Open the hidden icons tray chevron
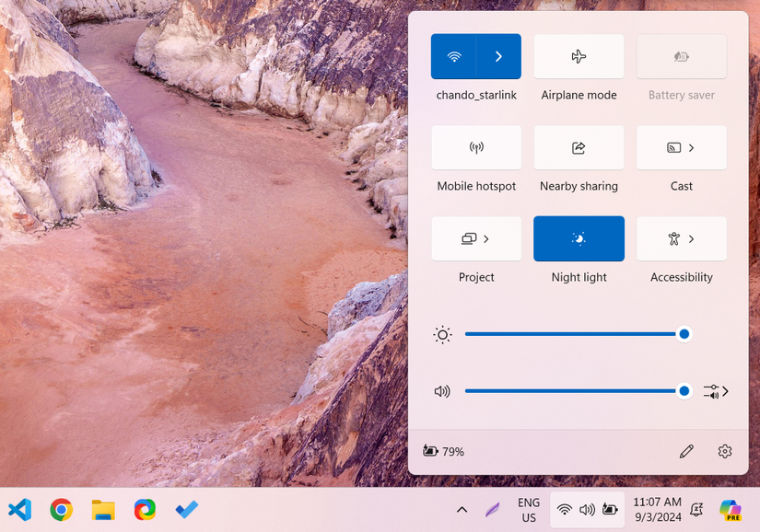This screenshot has width=760, height=532. point(462,509)
